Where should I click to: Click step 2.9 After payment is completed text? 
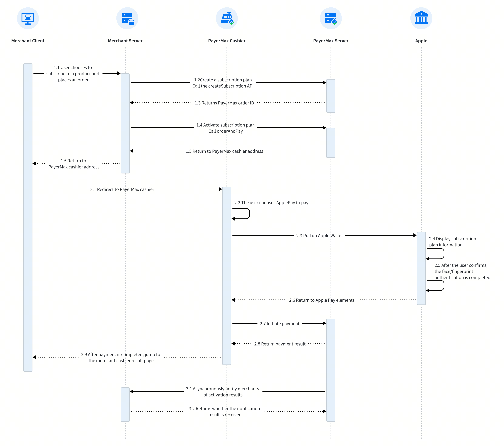pyautogui.click(x=121, y=357)
